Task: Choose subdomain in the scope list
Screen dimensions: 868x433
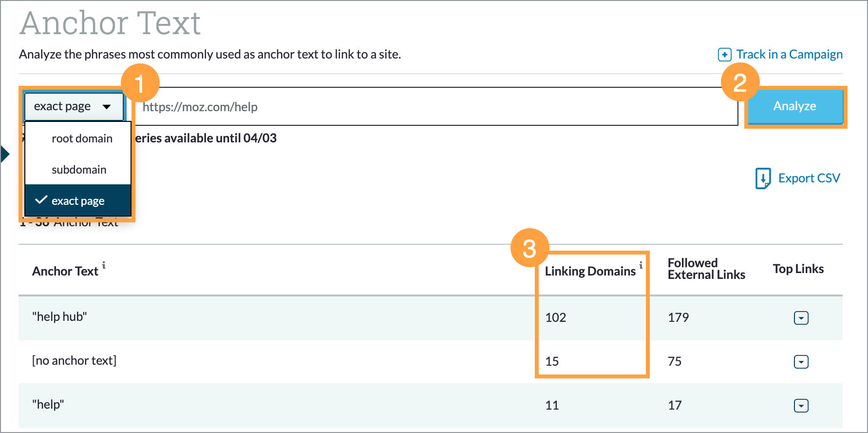Action: (x=79, y=170)
